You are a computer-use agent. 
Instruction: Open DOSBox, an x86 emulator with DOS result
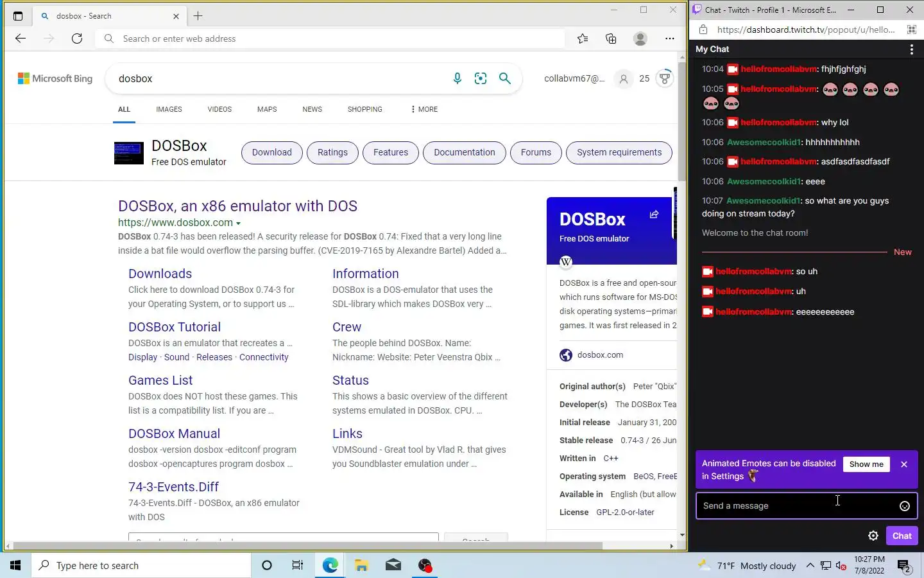237,206
